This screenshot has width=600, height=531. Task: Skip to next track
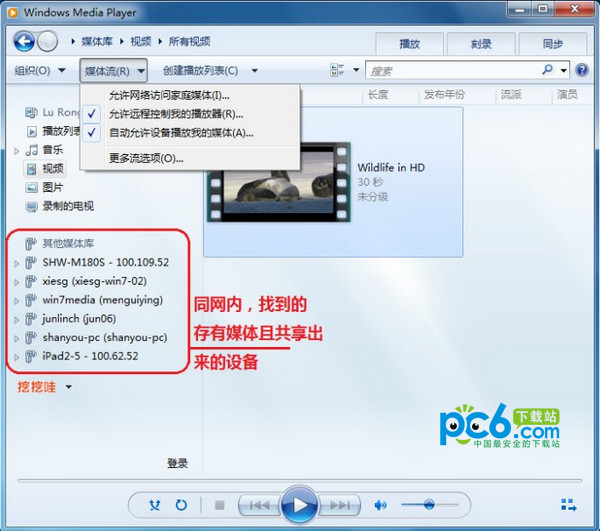tap(339, 505)
